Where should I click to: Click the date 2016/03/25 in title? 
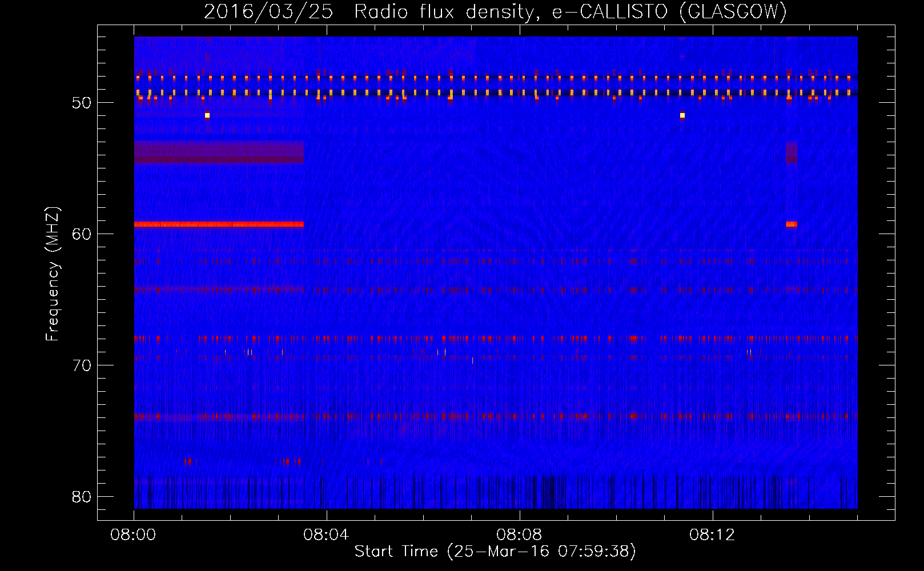[x=268, y=11]
